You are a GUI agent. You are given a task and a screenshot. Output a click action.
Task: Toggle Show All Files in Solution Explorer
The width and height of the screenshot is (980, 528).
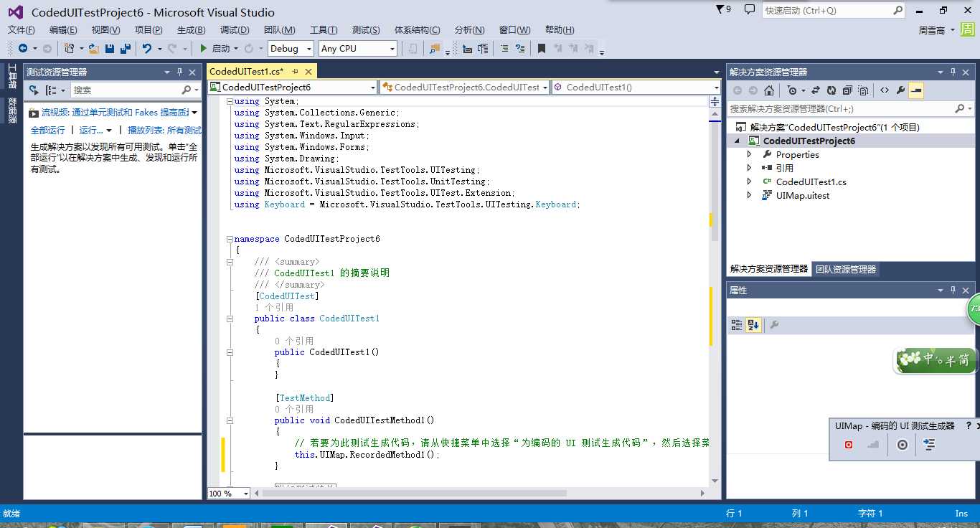tap(863, 90)
